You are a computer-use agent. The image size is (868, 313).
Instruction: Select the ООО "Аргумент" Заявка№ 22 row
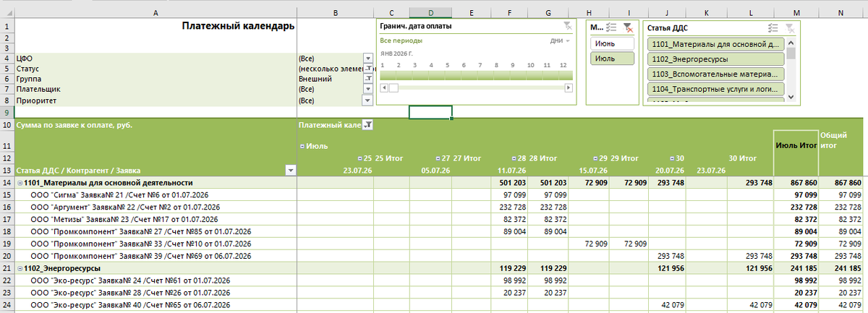point(156,207)
